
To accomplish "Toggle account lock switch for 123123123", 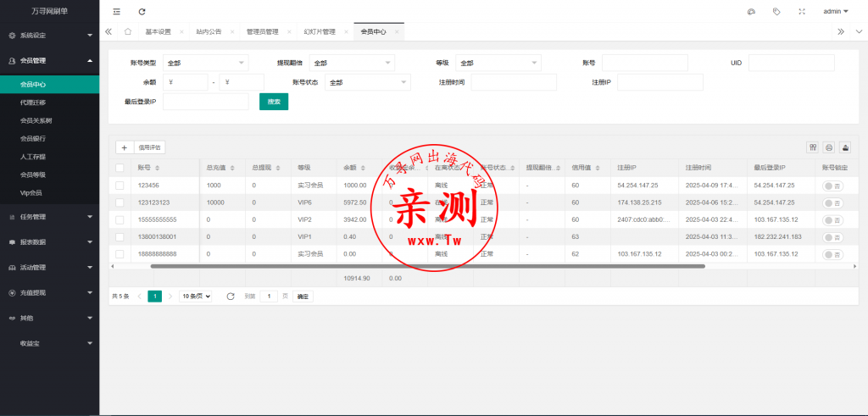I will pyautogui.click(x=833, y=203).
